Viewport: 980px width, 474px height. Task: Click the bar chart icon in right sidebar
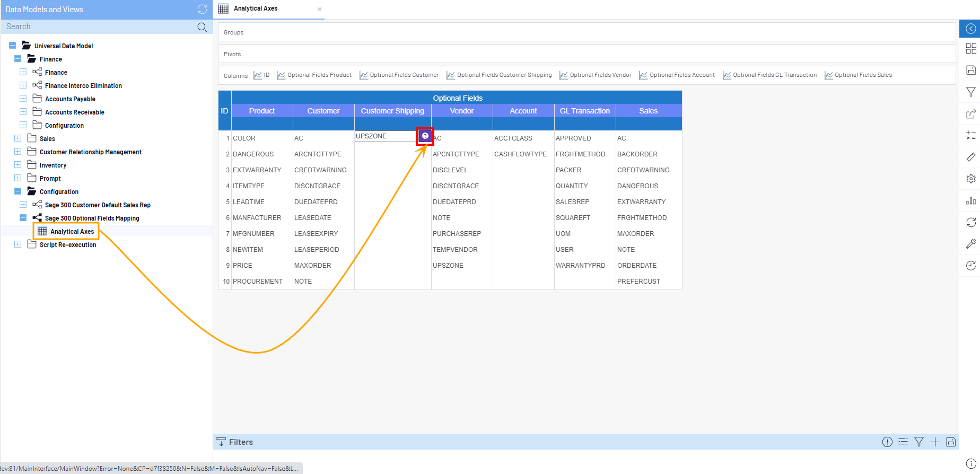tap(970, 200)
